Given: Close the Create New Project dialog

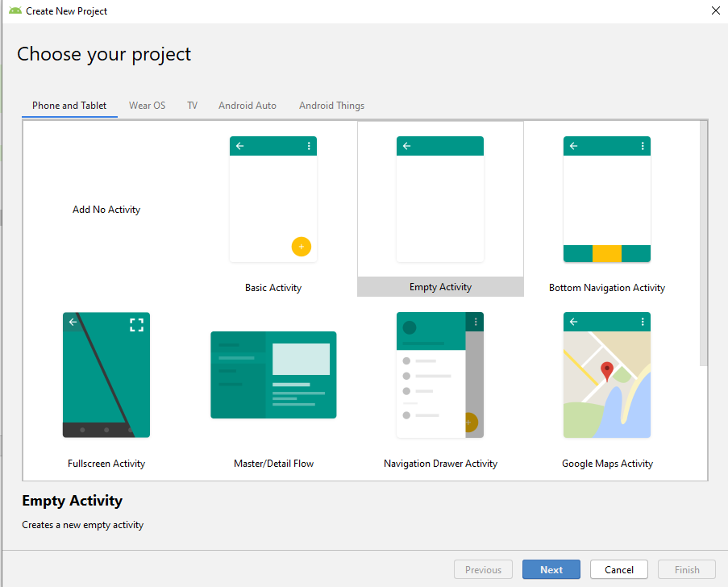Looking at the screenshot, I should (715, 10).
